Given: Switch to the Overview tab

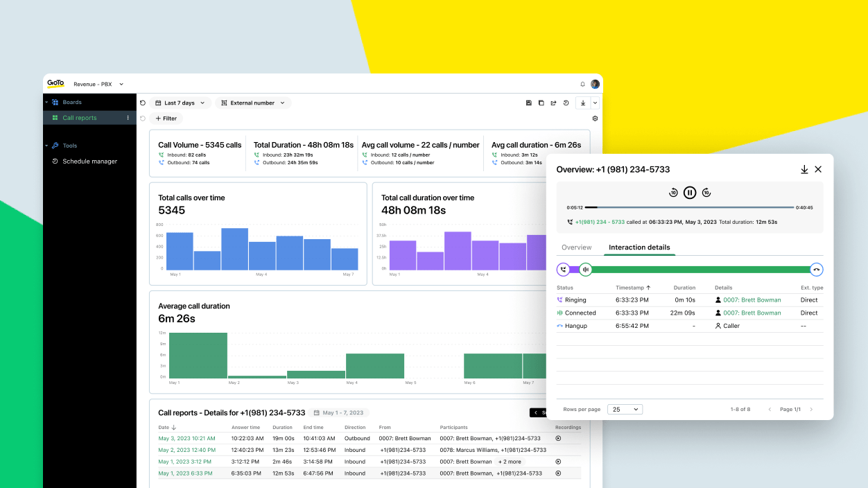Looking at the screenshot, I should click(577, 247).
